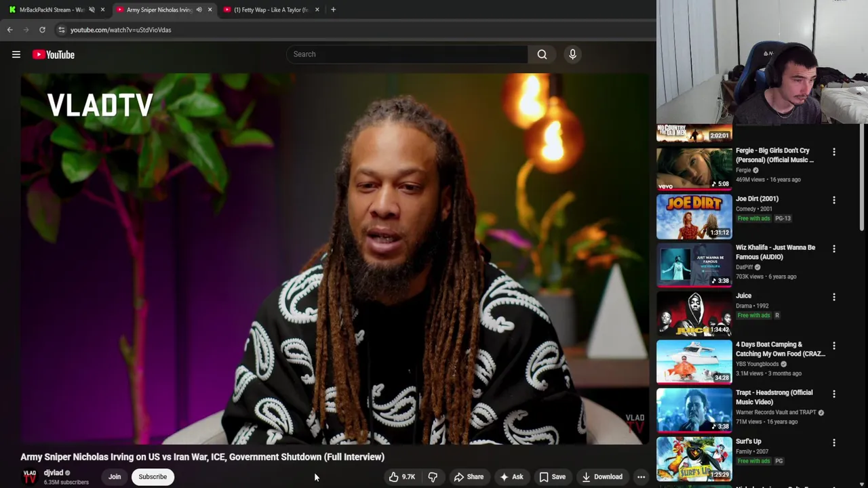Open the Wiz Khalifa Just Wanna Be Famous title
The image size is (868, 488).
pyautogui.click(x=776, y=252)
